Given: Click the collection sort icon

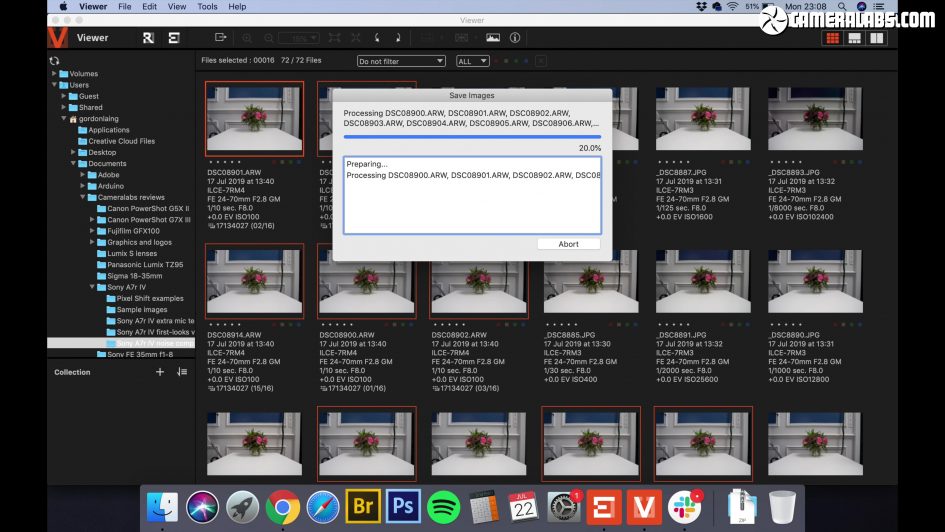Looking at the screenshot, I should (181, 372).
